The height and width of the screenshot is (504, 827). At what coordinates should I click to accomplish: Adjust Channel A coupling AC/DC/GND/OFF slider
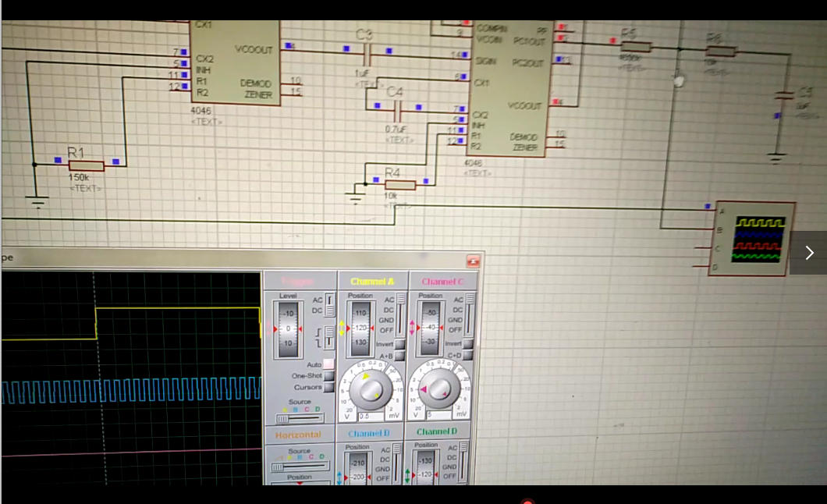click(x=400, y=314)
